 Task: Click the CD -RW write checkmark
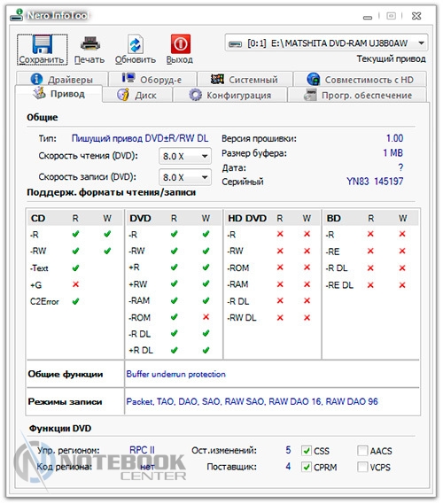tap(107, 251)
